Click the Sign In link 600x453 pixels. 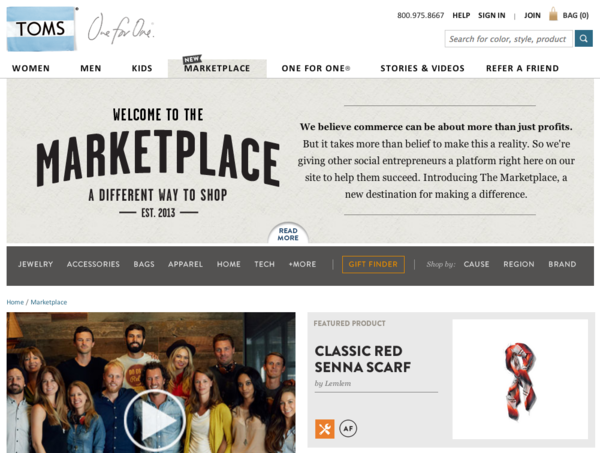(x=492, y=15)
